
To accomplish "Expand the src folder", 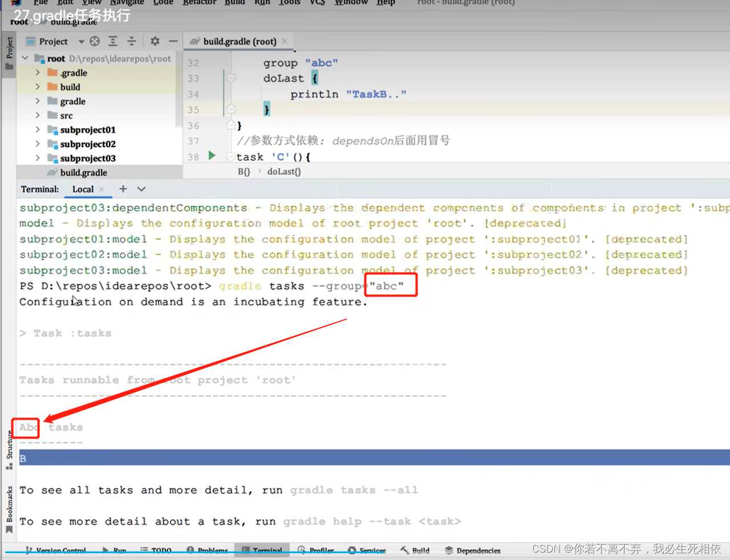I will click(38, 115).
